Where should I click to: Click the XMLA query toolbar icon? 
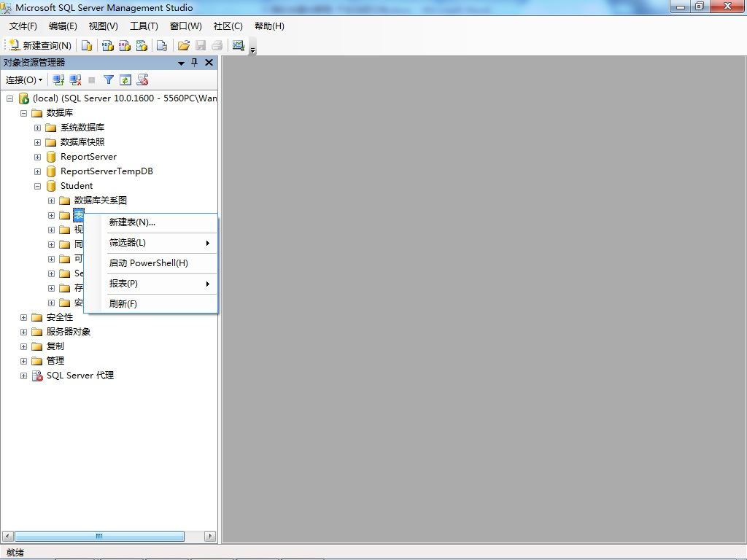point(142,45)
